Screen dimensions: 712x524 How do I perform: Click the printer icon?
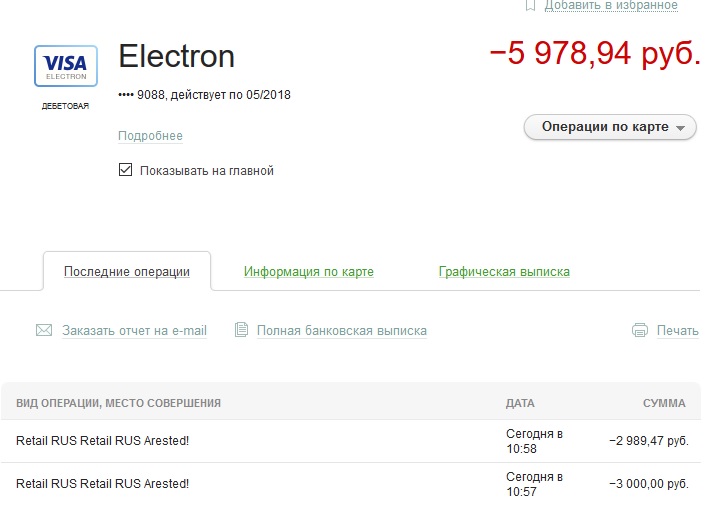(x=640, y=330)
